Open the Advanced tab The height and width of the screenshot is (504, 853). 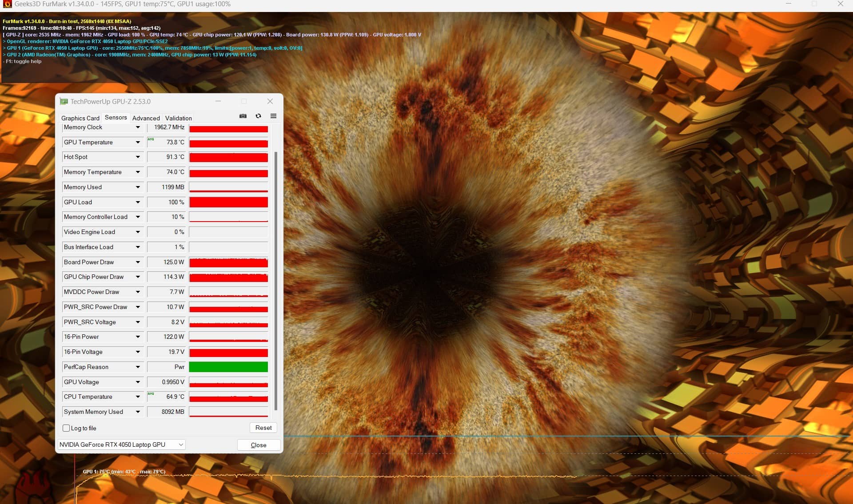146,118
